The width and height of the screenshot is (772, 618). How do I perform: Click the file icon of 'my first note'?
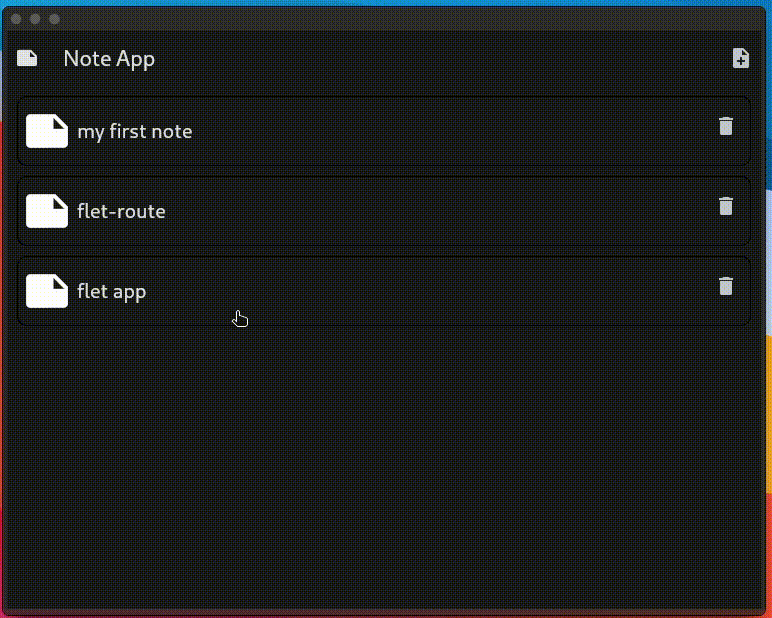(47, 131)
